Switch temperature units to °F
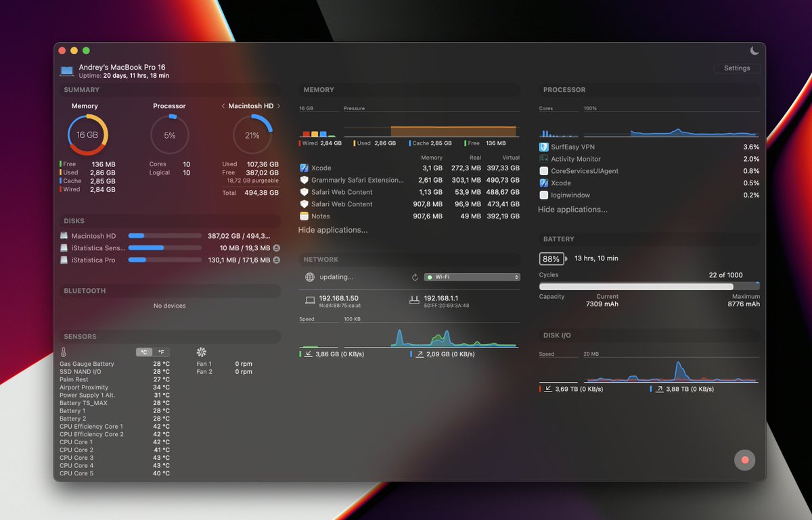The width and height of the screenshot is (812, 520). click(161, 352)
